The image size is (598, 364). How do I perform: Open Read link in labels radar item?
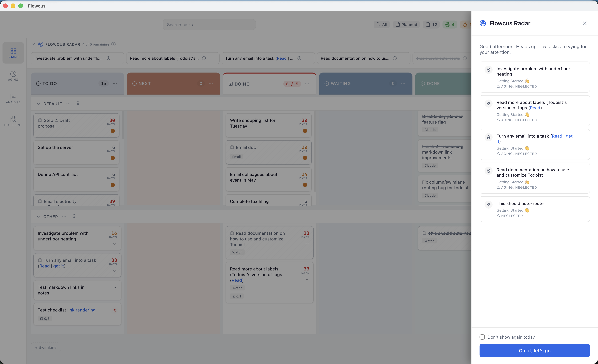535,108
